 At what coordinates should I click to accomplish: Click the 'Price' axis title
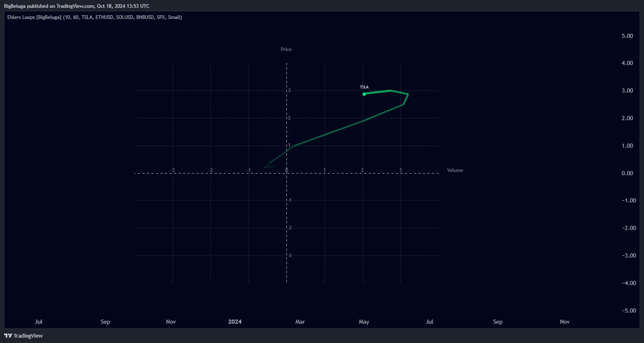tap(286, 49)
